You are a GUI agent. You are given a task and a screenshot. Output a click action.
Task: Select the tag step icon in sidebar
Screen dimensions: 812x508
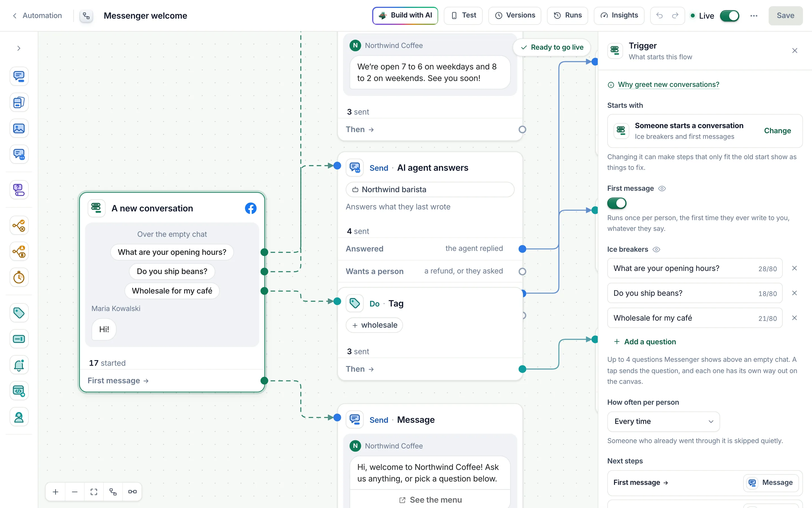(19, 313)
